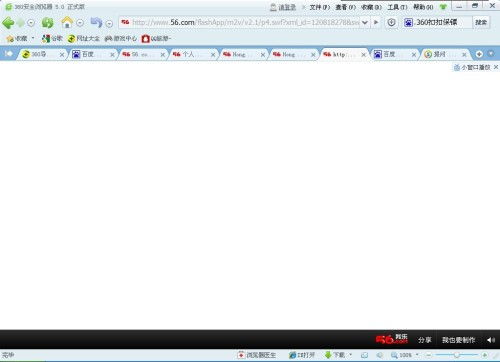Open the 工具 menu
Viewport: 500px width, 362px height.
tap(397, 7)
